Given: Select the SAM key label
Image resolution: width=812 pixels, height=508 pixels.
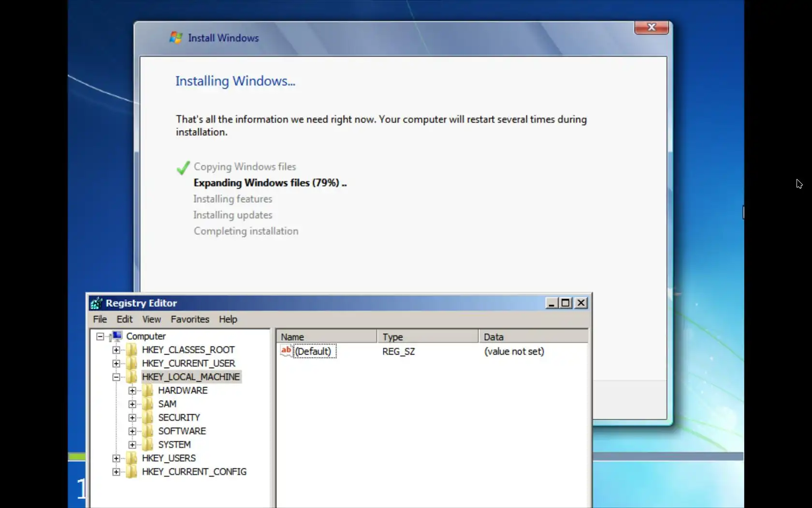Looking at the screenshot, I should [x=167, y=404].
